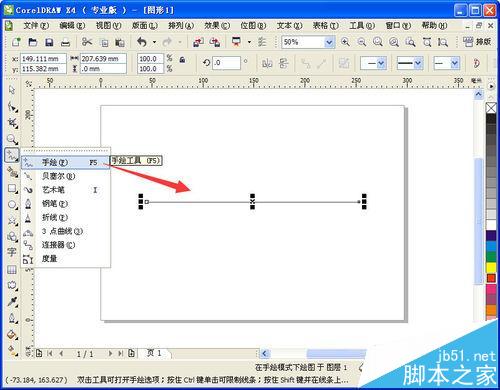This screenshot has width=500, height=390.
Task: Choose 连接器 from the flyout
Action: point(66,245)
